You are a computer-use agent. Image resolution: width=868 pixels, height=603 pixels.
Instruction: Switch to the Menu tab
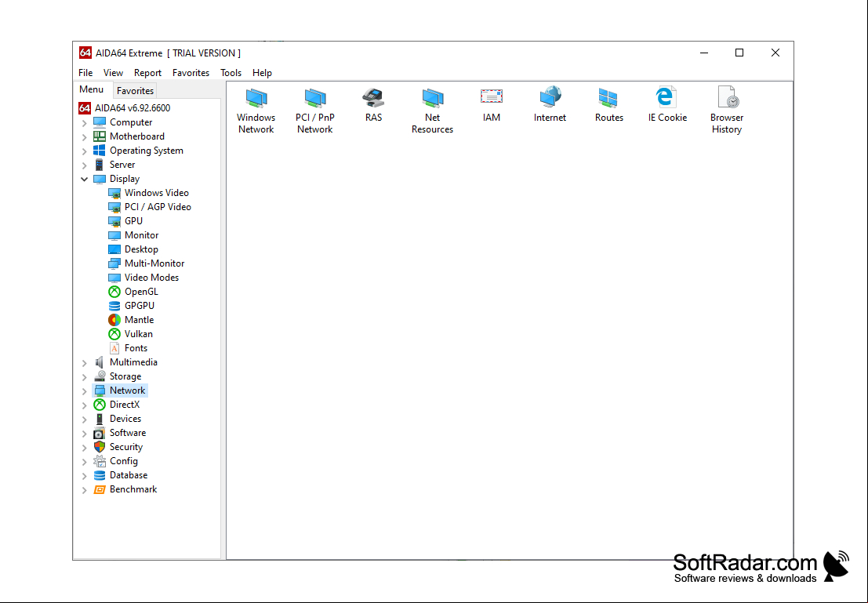click(x=91, y=89)
